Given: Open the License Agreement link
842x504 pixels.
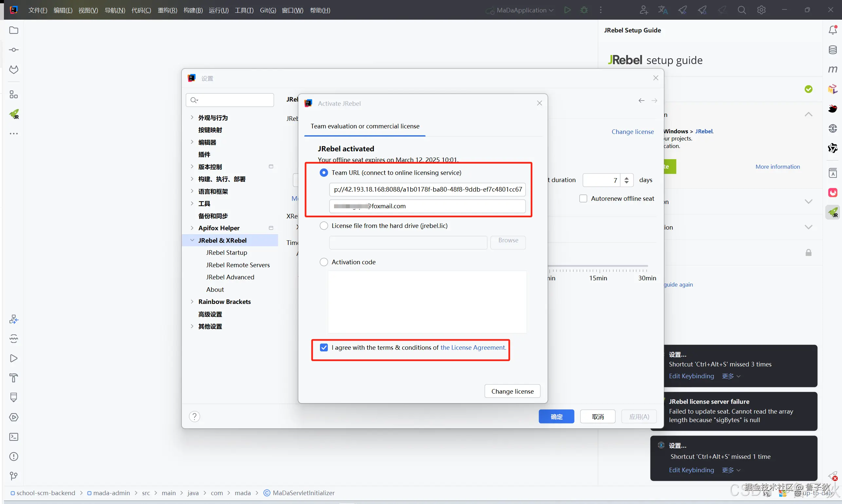Looking at the screenshot, I should 473,347.
